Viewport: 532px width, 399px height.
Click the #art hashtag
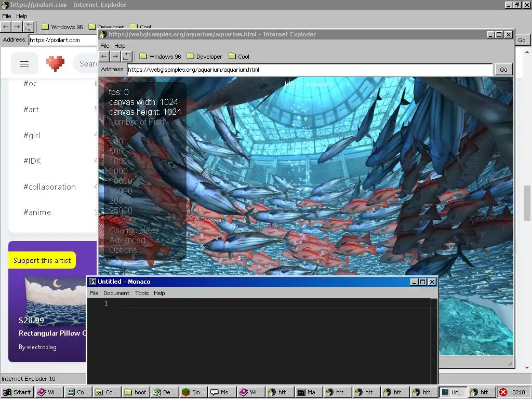click(31, 109)
